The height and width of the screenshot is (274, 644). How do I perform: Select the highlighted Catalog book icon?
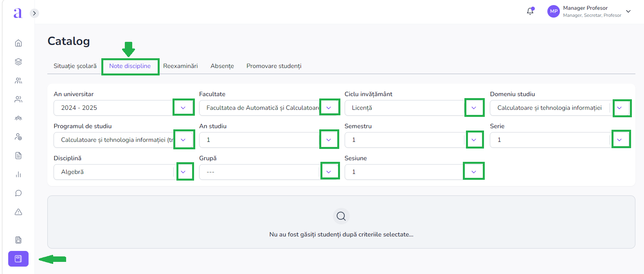(18, 259)
